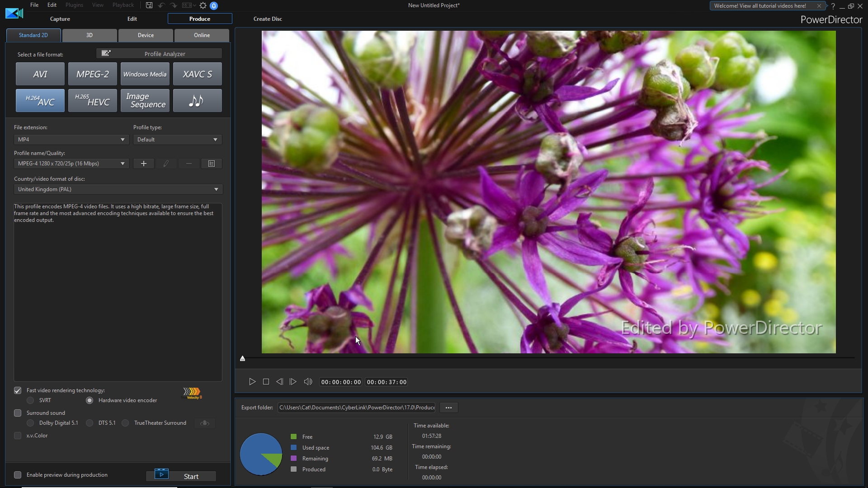Click the audio/music format icon
This screenshot has width=868, height=488.
point(197,100)
